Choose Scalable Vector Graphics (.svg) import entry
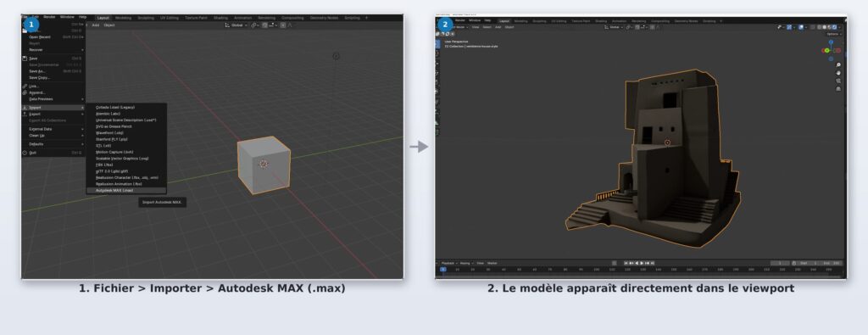The height and width of the screenshot is (335, 868). (x=126, y=159)
